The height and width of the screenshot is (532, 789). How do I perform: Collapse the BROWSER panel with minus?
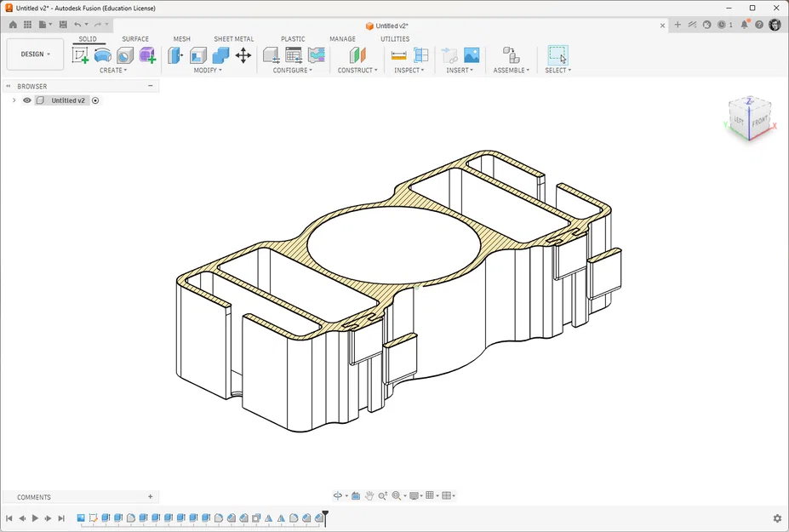click(x=150, y=86)
